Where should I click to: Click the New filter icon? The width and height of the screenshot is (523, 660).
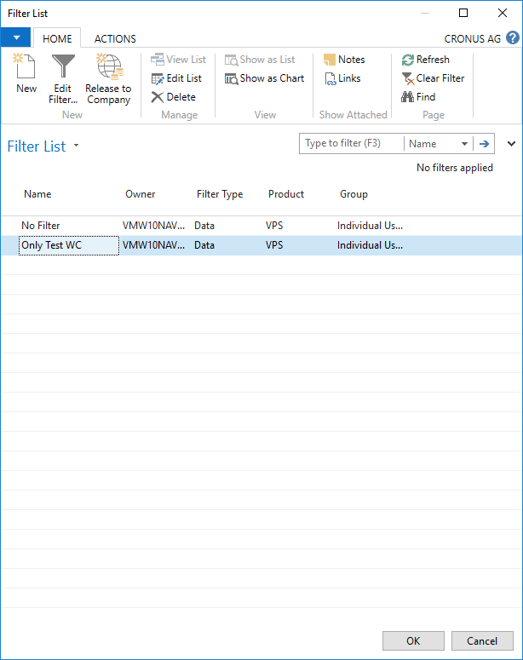[25, 66]
